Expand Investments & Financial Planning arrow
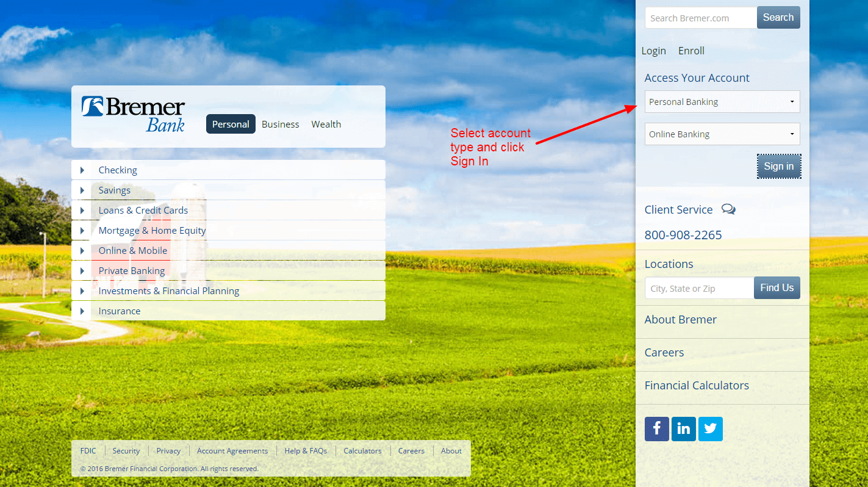868x487 pixels. 82,291
